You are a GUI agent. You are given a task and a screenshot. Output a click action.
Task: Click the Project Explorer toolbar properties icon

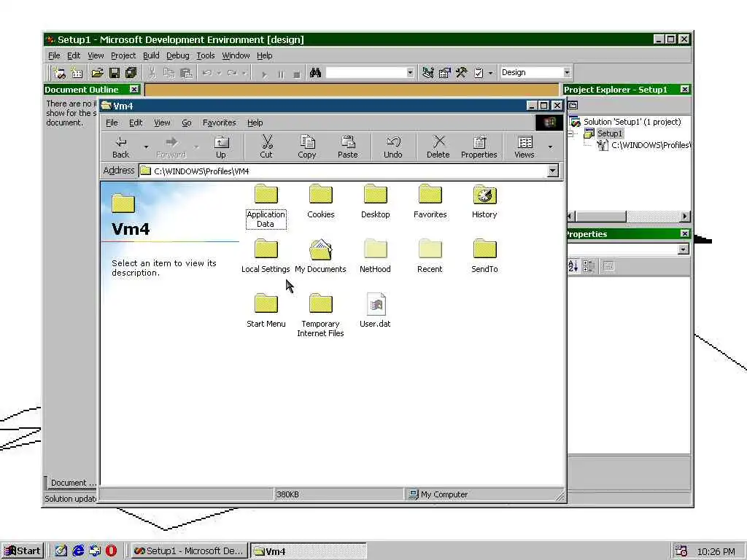[x=573, y=105]
